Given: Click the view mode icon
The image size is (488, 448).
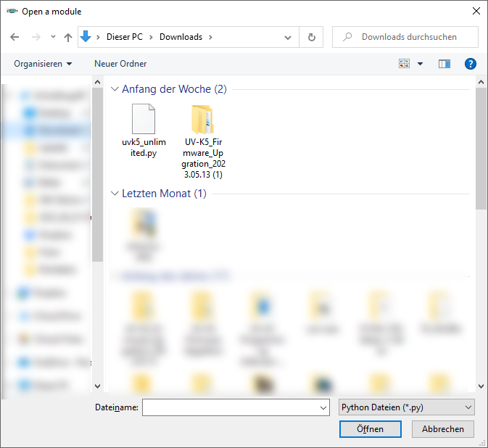Looking at the screenshot, I should click(405, 64).
